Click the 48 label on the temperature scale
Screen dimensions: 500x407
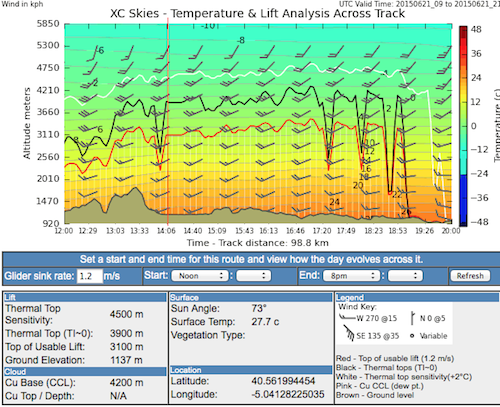(476, 29)
